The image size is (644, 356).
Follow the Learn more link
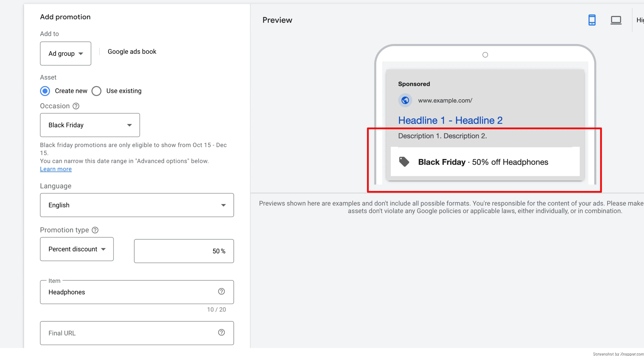[x=56, y=169]
